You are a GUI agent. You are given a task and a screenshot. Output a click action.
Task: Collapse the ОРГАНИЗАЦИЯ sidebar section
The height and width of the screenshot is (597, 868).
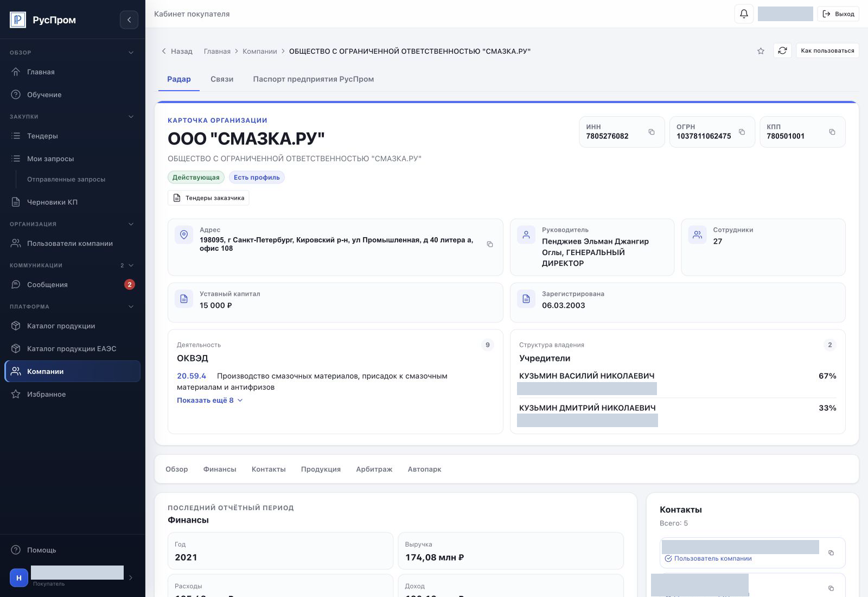[131, 224]
